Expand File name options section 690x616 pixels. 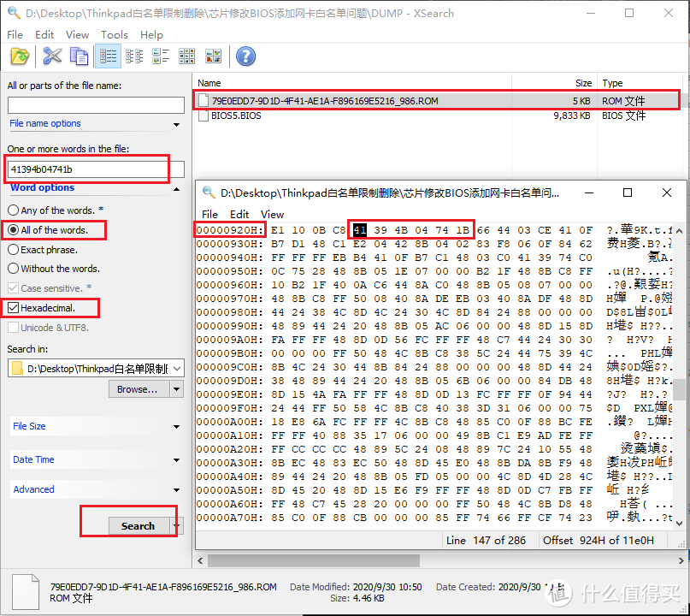(x=176, y=125)
